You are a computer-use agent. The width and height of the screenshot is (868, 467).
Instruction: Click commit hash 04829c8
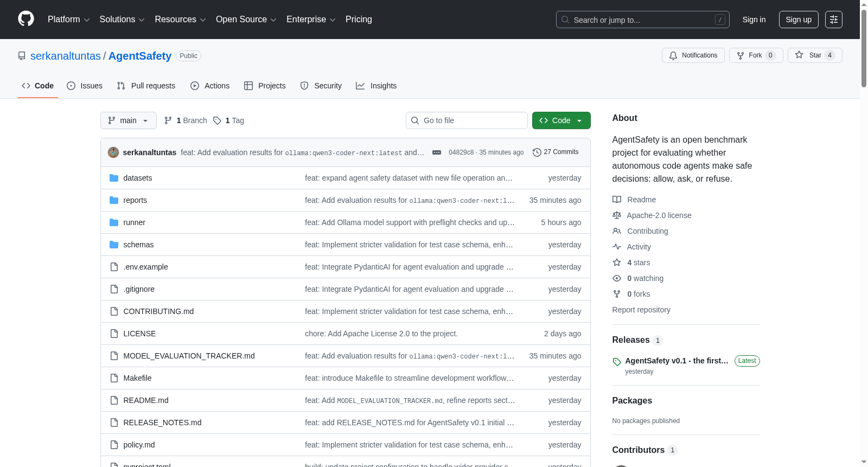tap(461, 152)
